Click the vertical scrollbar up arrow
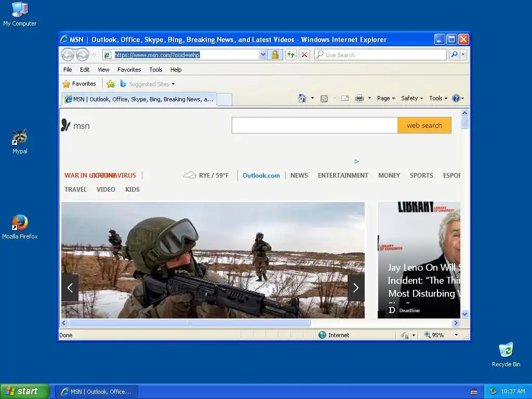The height and width of the screenshot is (399, 532). (x=465, y=113)
